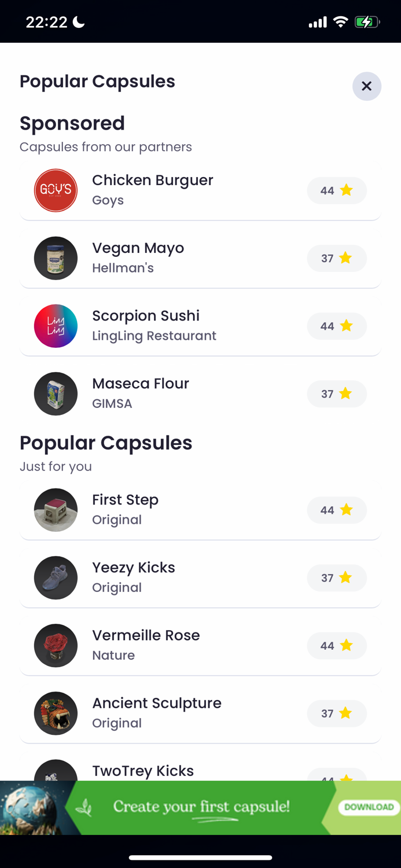Tap Chicken Burguer's 44 star rating badge
Screen dimensions: 401x868
point(336,190)
